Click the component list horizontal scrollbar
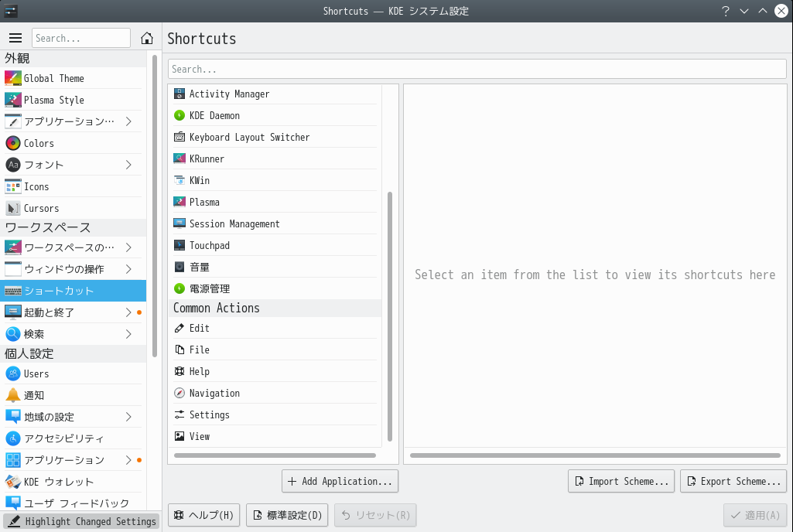The width and height of the screenshot is (793, 532). click(275, 455)
